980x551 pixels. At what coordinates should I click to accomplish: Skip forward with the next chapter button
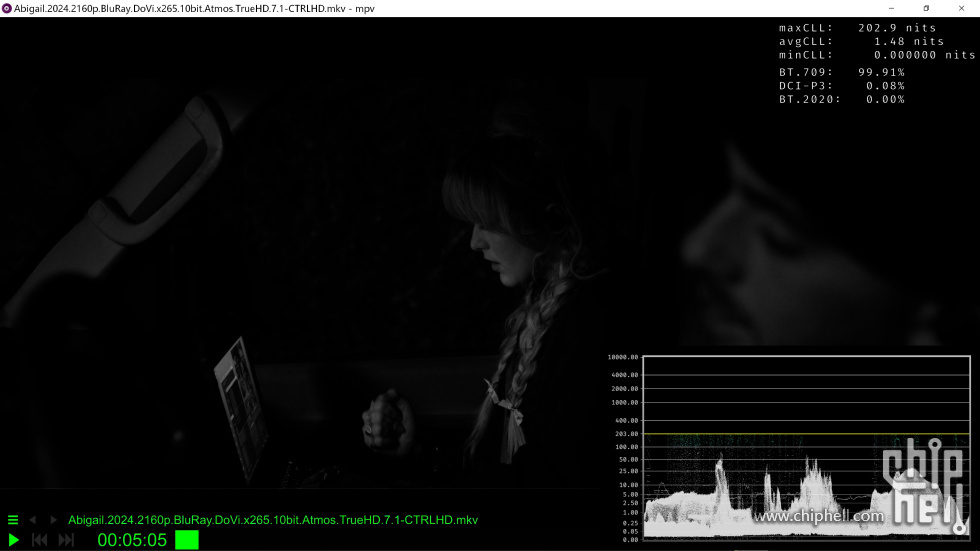[66, 540]
